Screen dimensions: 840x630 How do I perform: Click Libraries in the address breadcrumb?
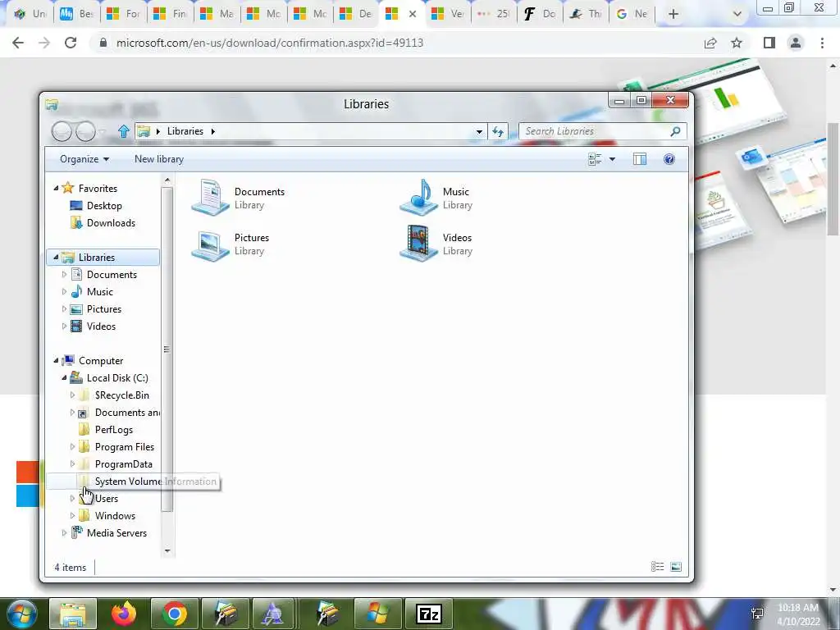tap(185, 131)
